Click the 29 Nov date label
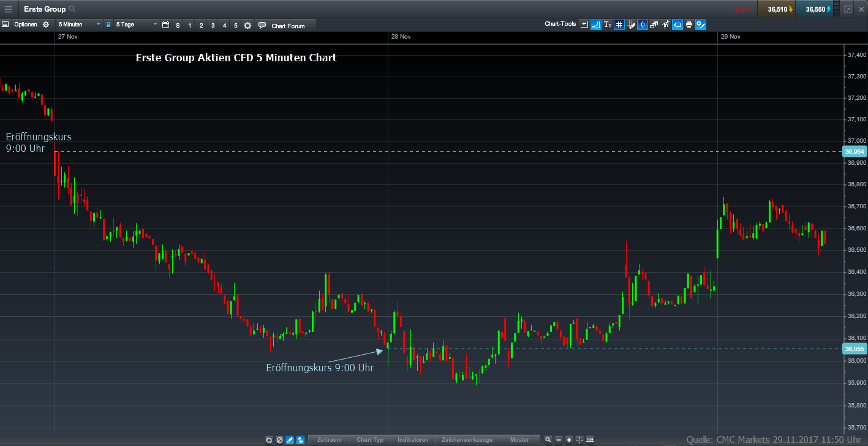This screenshot has height=446, width=868. coord(730,37)
